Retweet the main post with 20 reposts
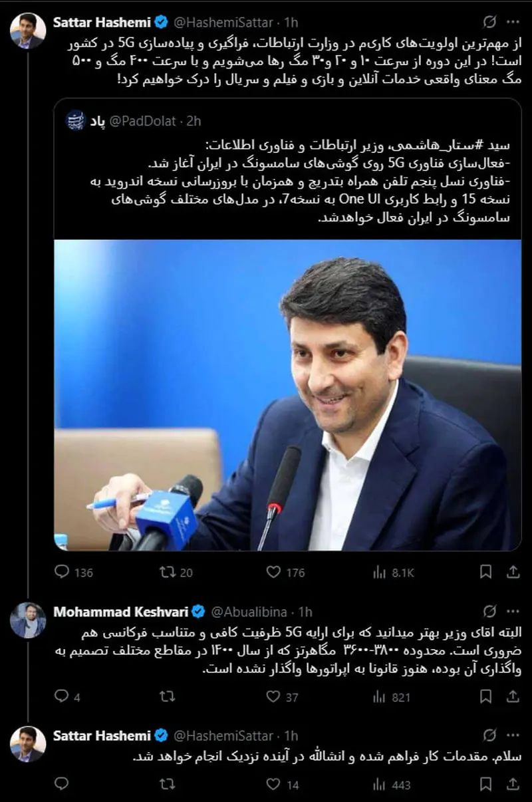 [168, 571]
